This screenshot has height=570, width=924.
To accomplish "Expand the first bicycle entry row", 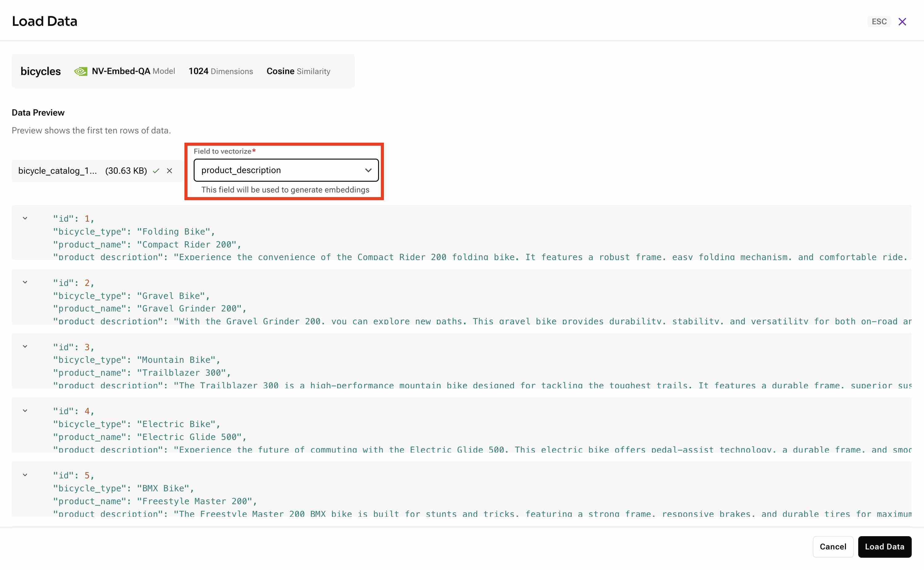I will point(24,218).
